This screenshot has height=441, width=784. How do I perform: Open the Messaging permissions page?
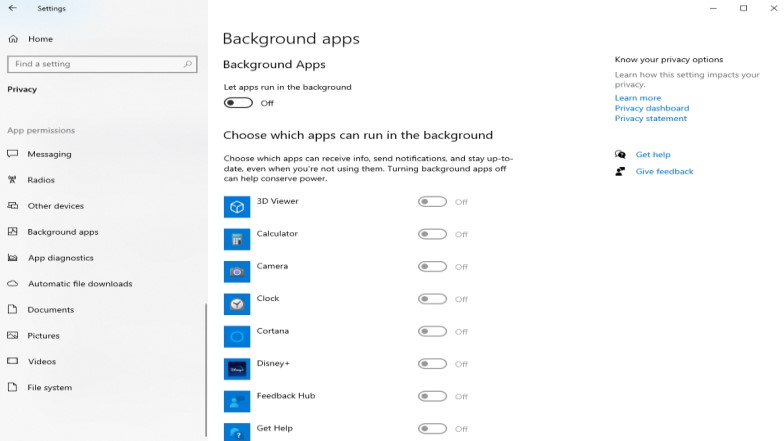(49, 154)
